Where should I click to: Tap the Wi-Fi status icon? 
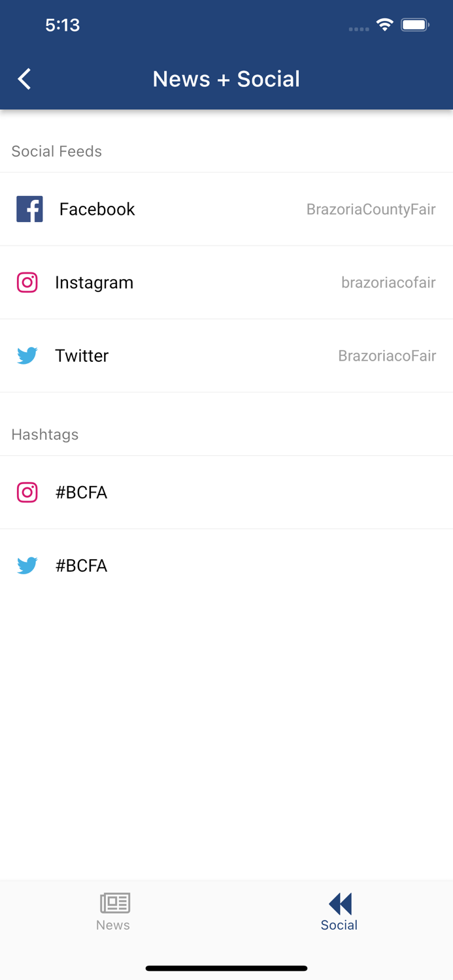385,25
